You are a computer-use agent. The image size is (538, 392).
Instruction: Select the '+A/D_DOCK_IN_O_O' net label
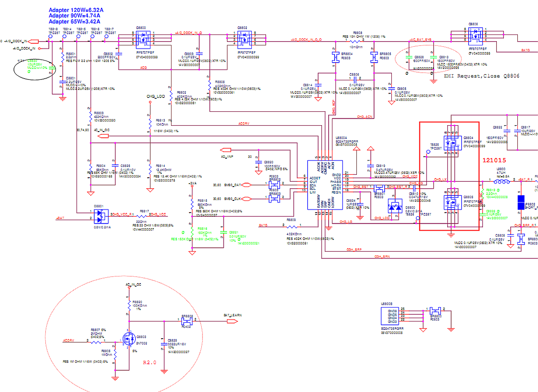tap(306, 39)
